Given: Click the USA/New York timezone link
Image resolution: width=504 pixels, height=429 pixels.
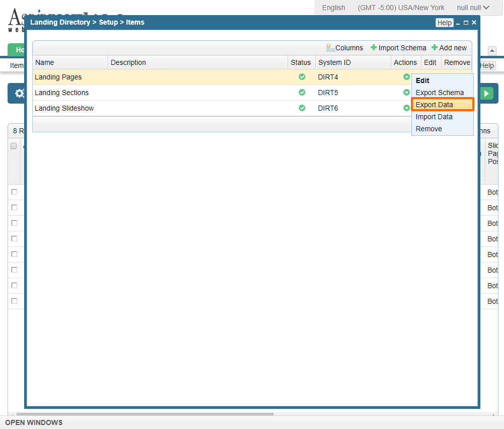Looking at the screenshot, I should pyautogui.click(x=401, y=8).
